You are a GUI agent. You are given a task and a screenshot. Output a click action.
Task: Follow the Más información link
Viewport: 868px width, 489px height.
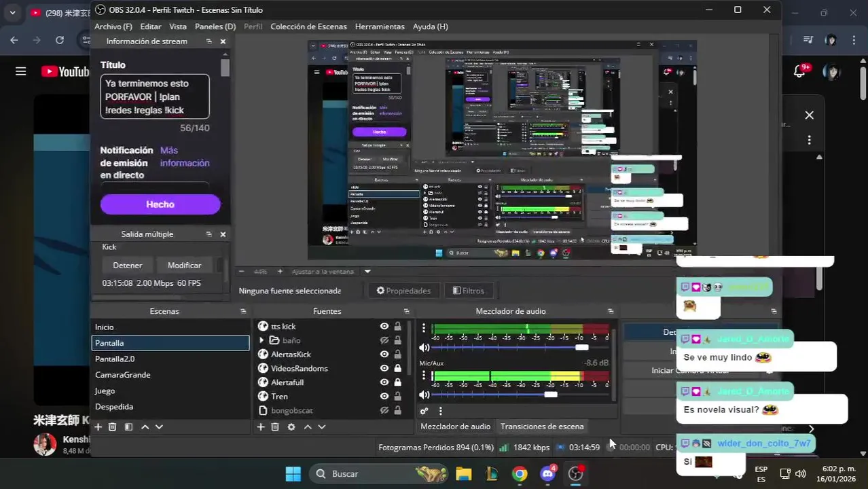coord(185,157)
